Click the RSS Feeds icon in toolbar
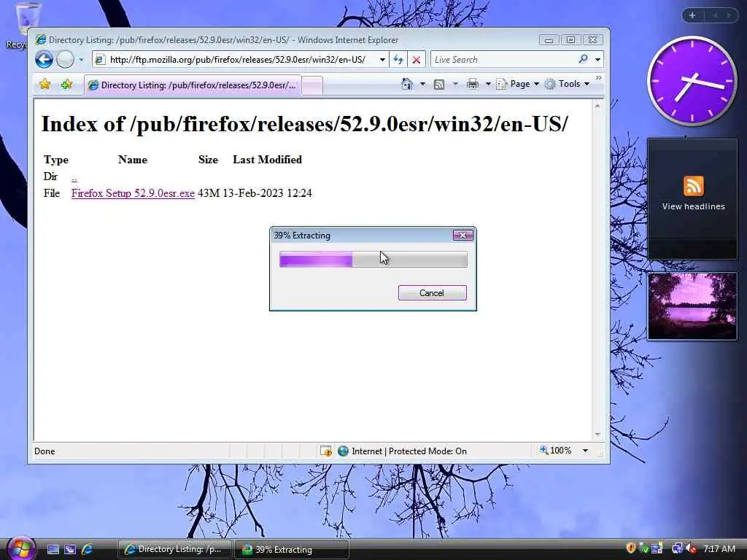Screen dimensions: 747x560 438,85
